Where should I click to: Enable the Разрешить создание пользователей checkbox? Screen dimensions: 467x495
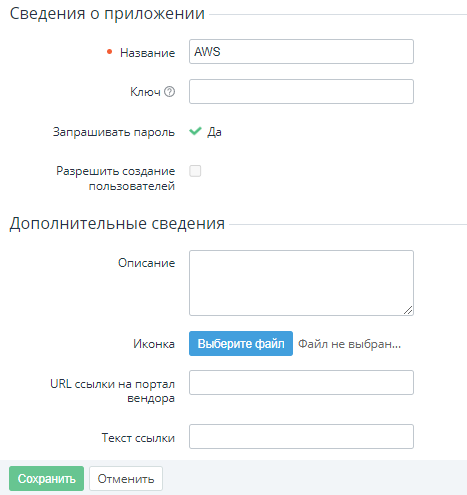[195, 171]
